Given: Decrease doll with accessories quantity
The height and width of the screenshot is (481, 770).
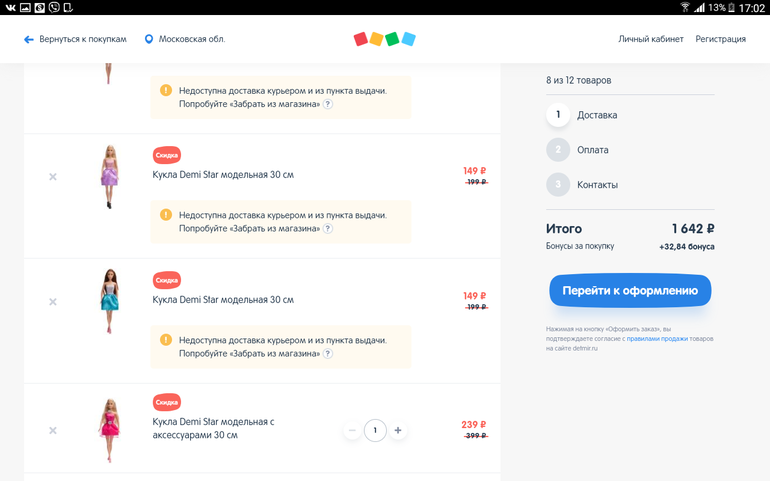Looking at the screenshot, I should (352, 431).
